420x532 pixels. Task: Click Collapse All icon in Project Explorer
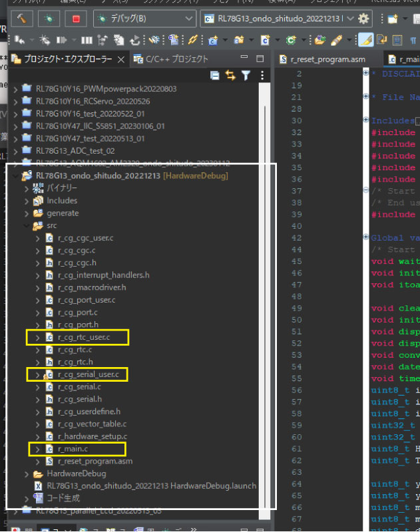(x=215, y=75)
